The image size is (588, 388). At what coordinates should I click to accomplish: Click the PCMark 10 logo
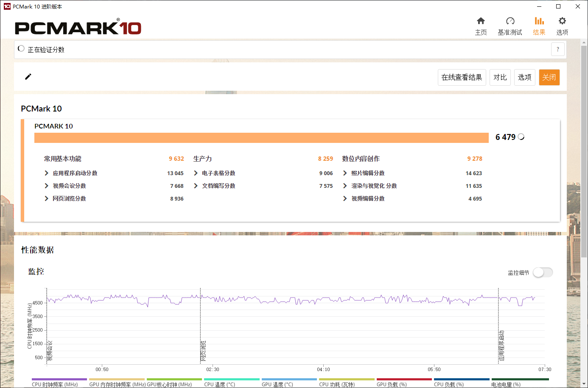(x=78, y=28)
